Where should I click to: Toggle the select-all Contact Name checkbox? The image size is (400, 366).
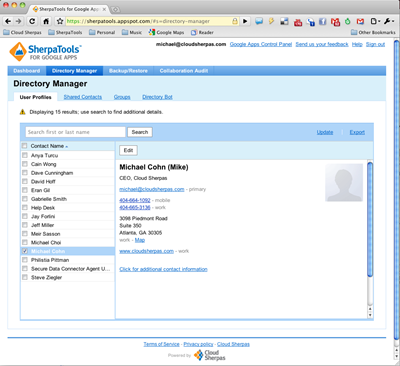pyautogui.click(x=24, y=146)
